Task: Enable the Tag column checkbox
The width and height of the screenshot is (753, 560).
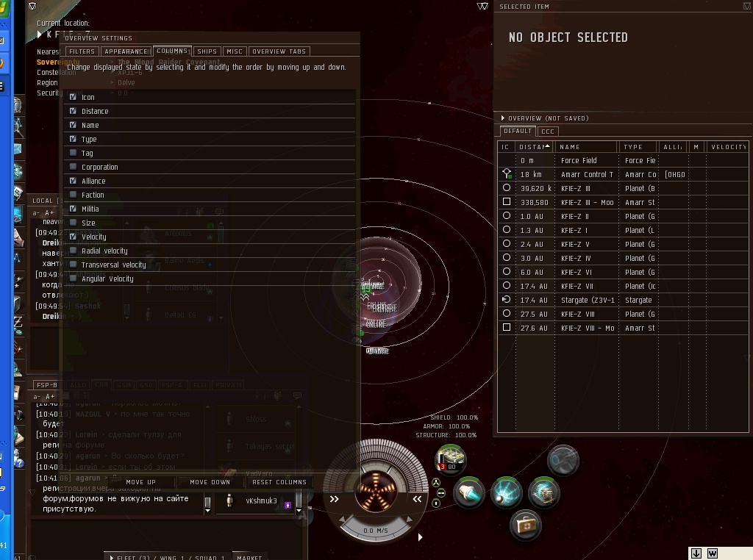Action: tap(73, 153)
